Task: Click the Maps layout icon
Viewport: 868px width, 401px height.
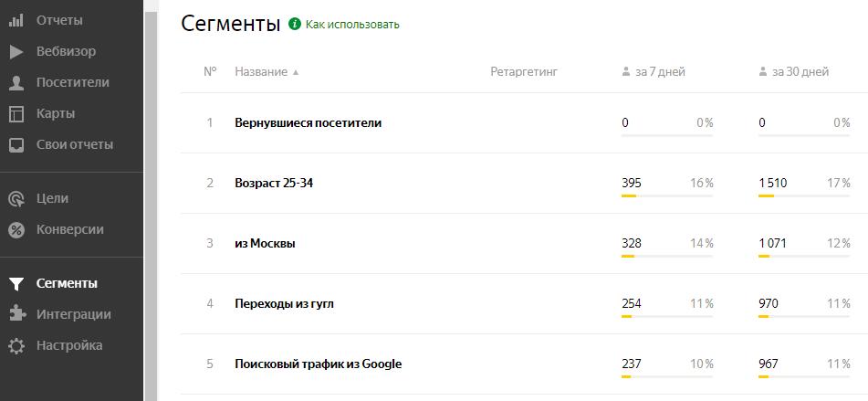Action: coord(16,114)
